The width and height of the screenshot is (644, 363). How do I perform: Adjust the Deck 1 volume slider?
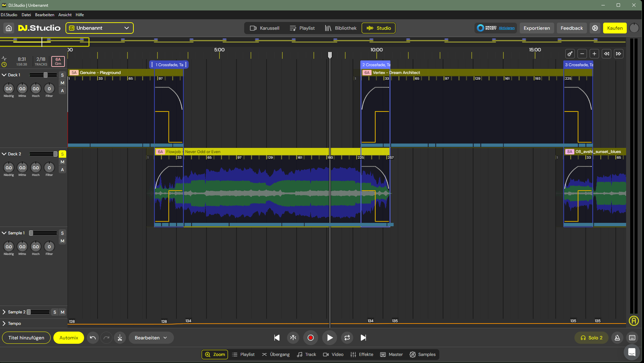pos(45,75)
